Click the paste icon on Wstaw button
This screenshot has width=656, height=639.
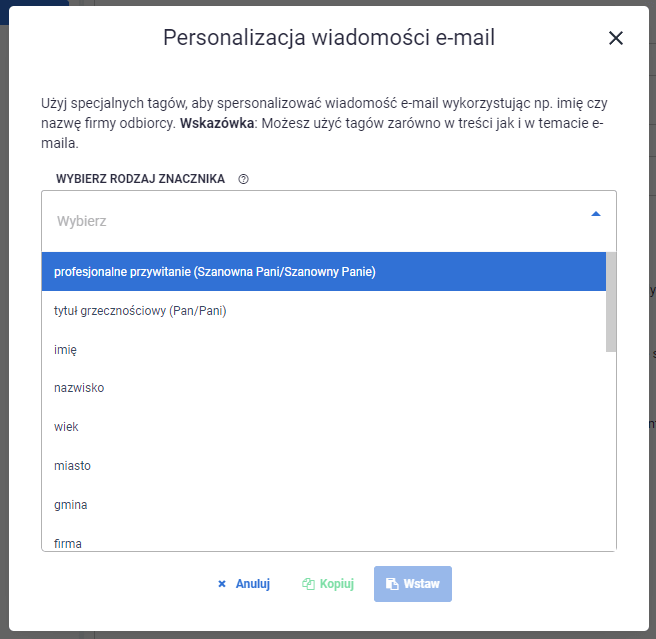coord(392,584)
